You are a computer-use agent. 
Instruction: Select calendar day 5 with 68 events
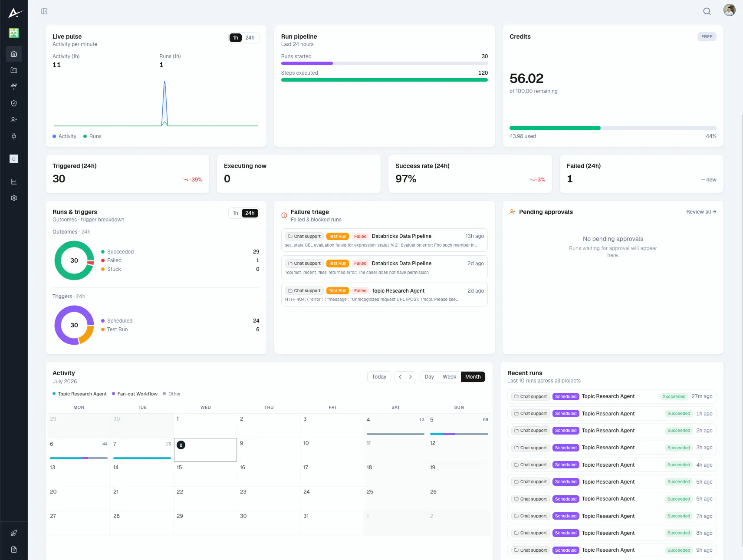[459, 426]
